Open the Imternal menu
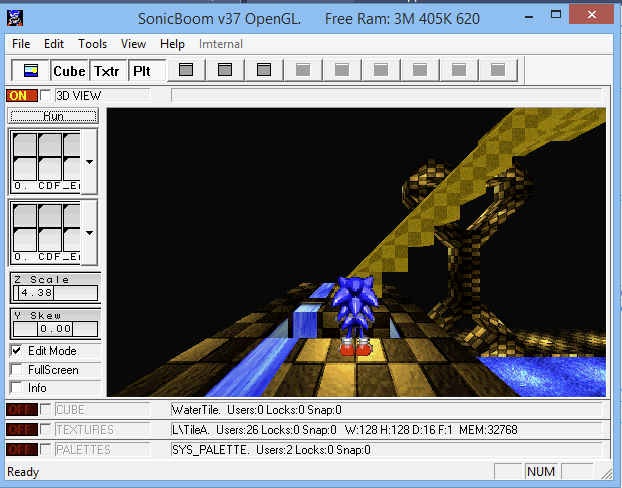Screen dimensions: 622x488 click(221, 44)
